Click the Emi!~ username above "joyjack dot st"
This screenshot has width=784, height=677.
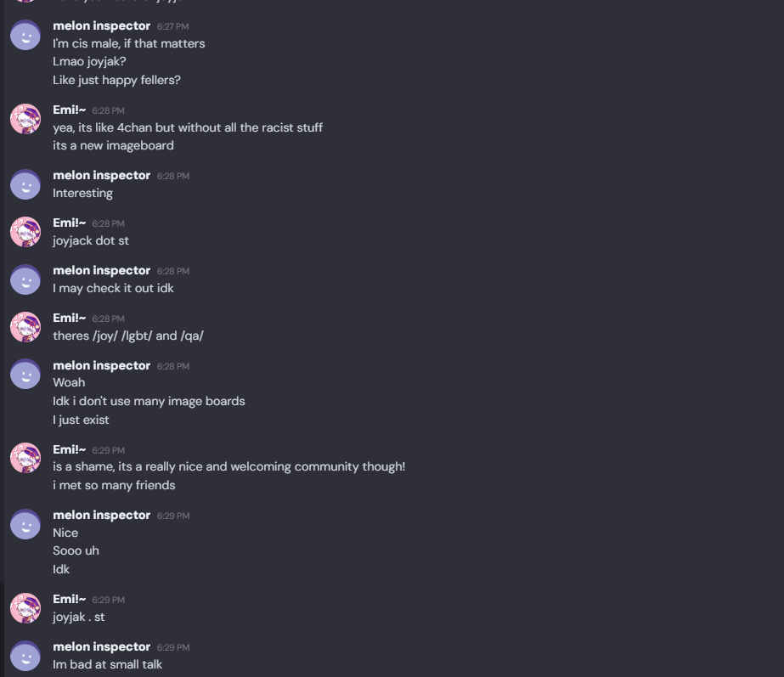[x=69, y=223]
